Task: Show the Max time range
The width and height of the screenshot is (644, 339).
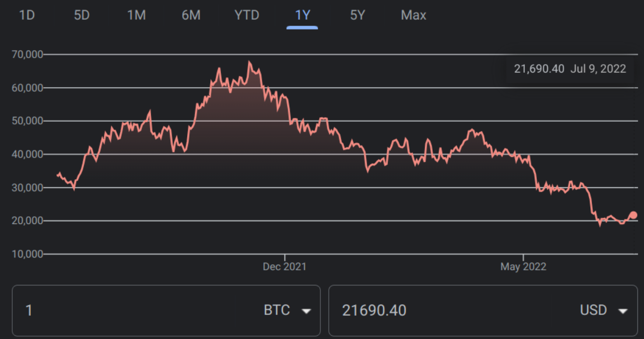Action: 414,15
